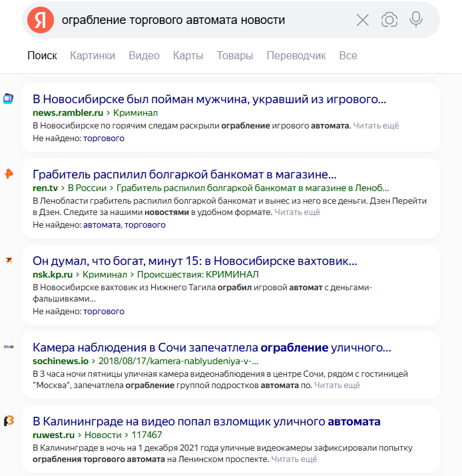Expand Читать ещё on the Sochi result
This screenshot has height=476, width=462.
pyautogui.click(x=337, y=385)
